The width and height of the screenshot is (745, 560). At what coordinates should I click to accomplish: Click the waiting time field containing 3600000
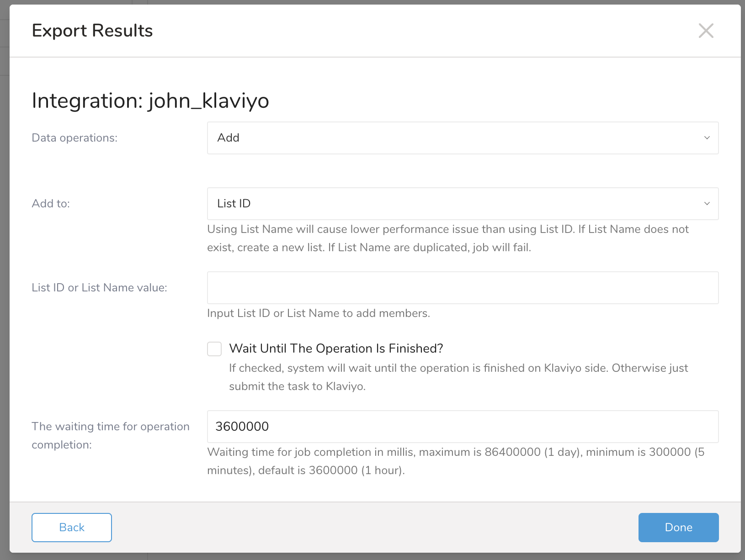click(x=463, y=427)
